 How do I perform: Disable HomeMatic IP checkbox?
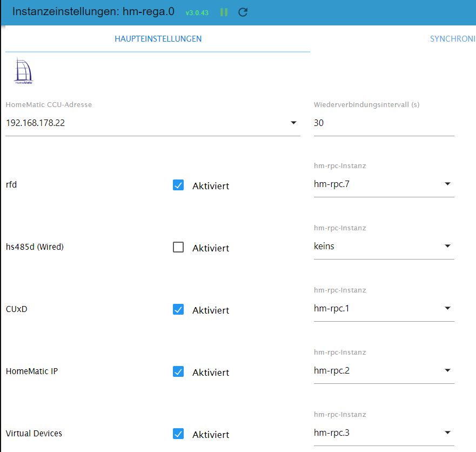(x=178, y=371)
